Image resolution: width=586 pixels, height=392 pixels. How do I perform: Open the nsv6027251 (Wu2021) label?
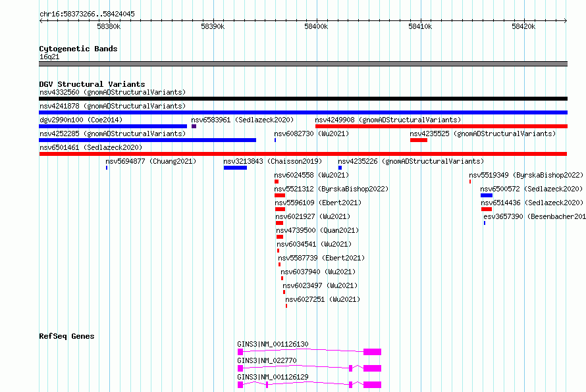323,299
